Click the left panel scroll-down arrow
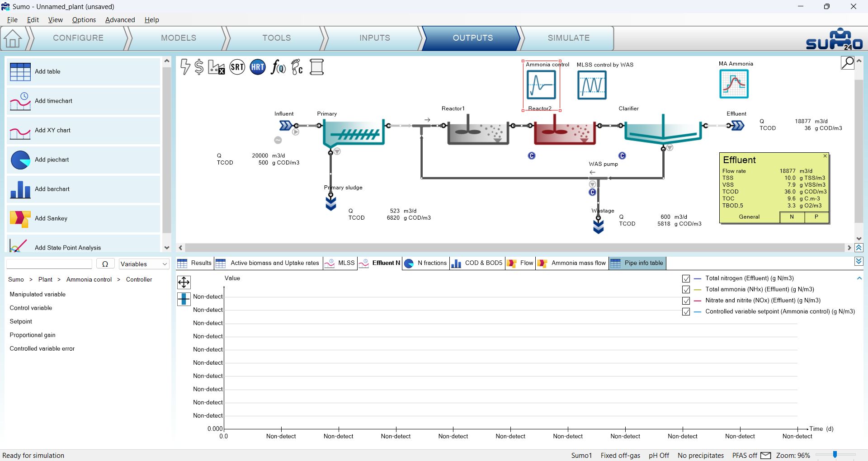 [x=167, y=248]
